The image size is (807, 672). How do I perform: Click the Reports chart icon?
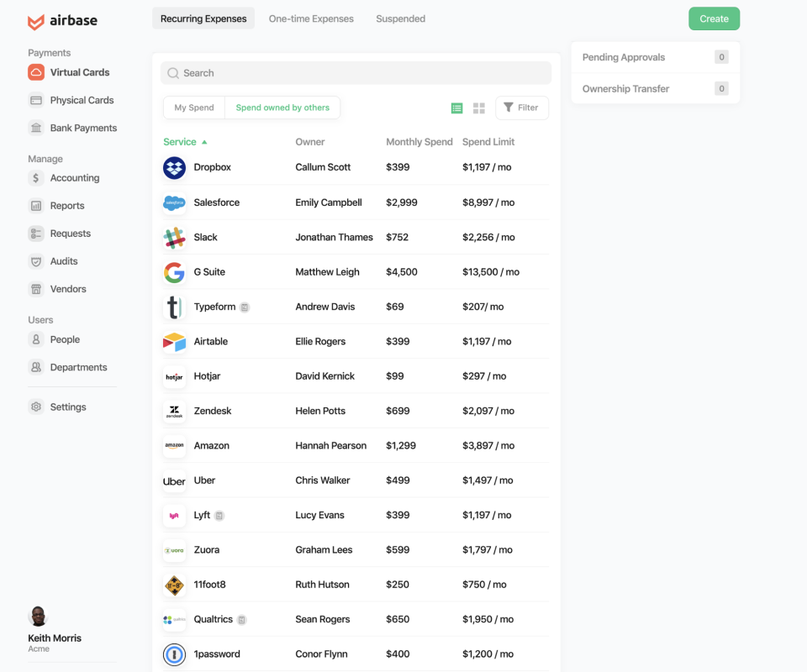coord(36,206)
